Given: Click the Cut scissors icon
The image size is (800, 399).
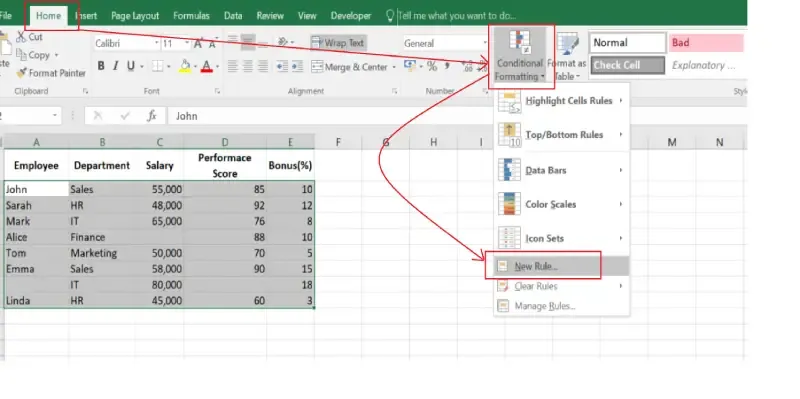Looking at the screenshot, I should point(21,37).
